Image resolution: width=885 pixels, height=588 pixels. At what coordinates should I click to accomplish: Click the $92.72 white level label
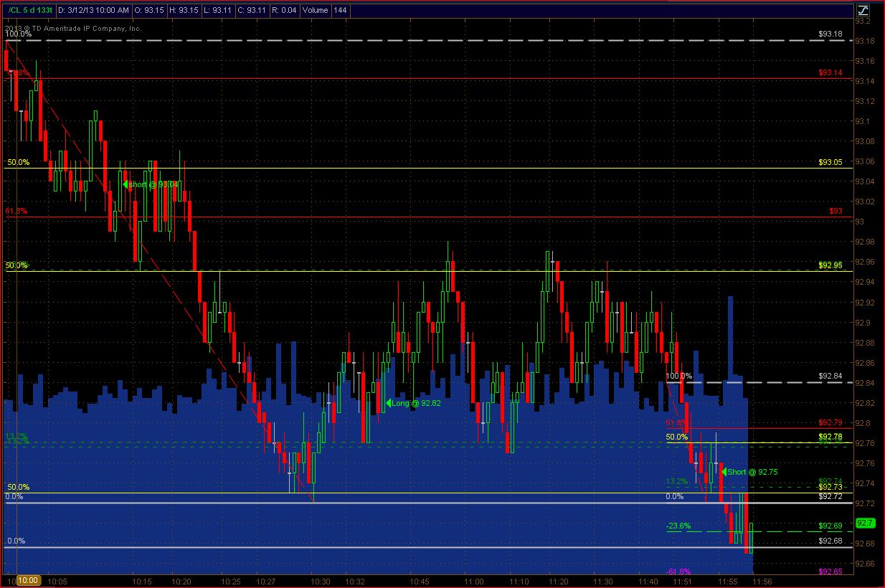point(830,496)
